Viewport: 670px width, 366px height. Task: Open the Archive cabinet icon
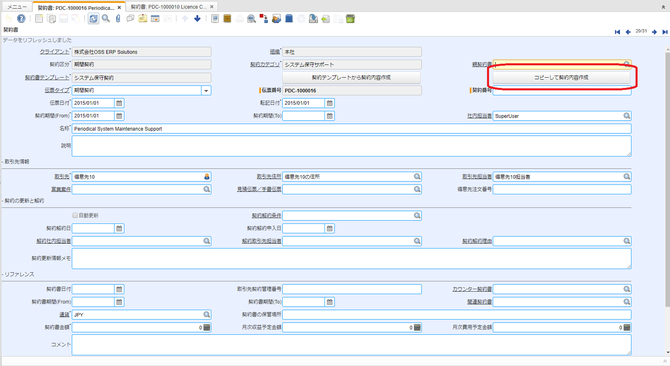click(x=227, y=18)
